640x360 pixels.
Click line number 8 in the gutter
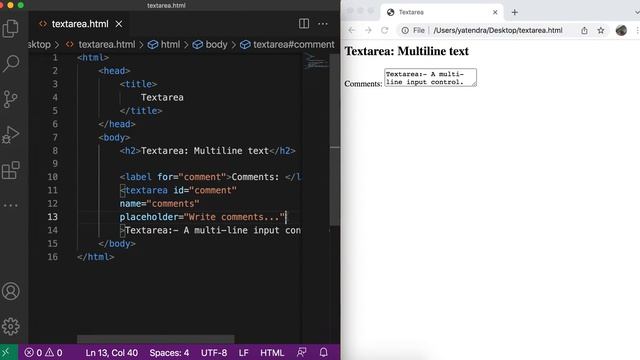click(55, 151)
